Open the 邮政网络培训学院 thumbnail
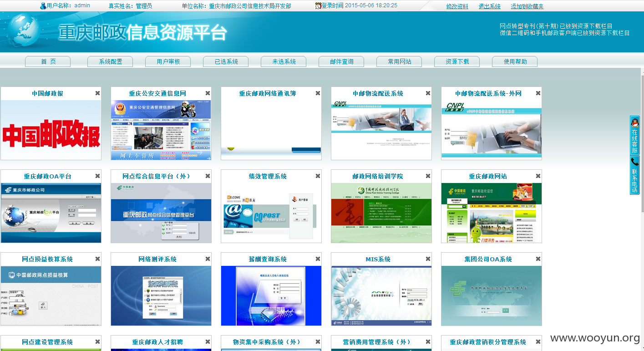This screenshot has width=644, height=351. pyautogui.click(x=381, y=213)
